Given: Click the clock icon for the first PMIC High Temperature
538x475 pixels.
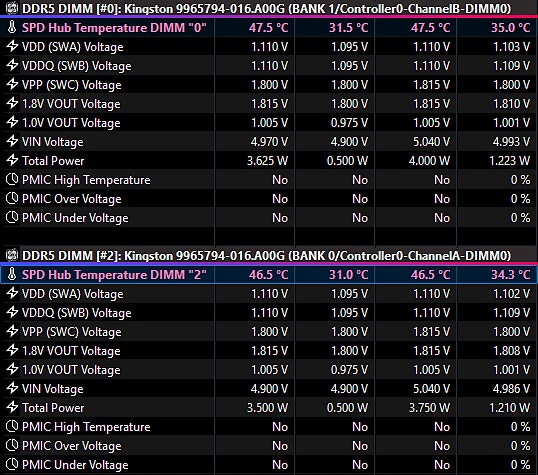Looking at the screenshot, I should 12,179.
